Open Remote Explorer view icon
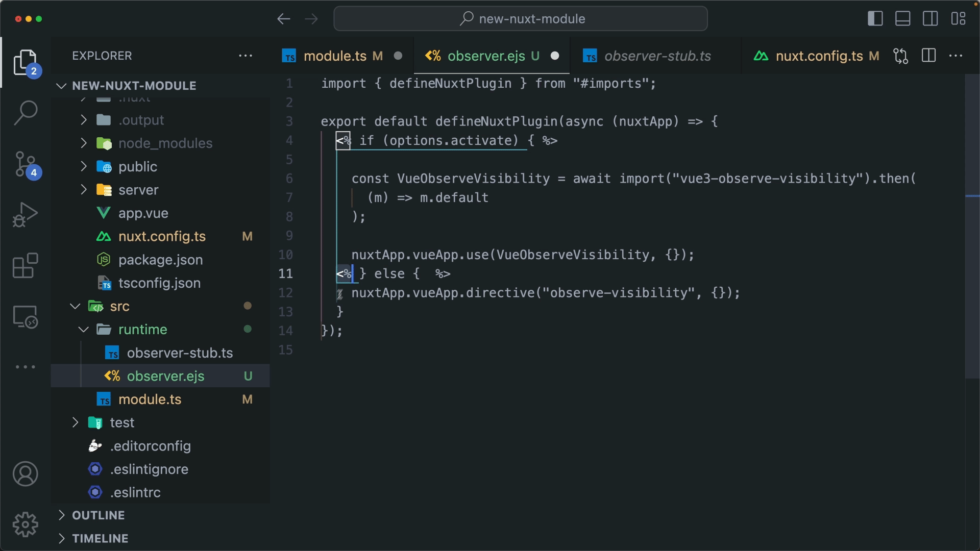The height and width of the screenshot is (551, 980). [26, 317]
